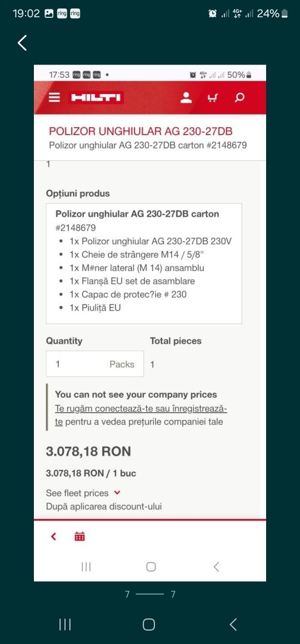Open the red calendar icon
Viewport: 300px width, 644px height.
79,537
